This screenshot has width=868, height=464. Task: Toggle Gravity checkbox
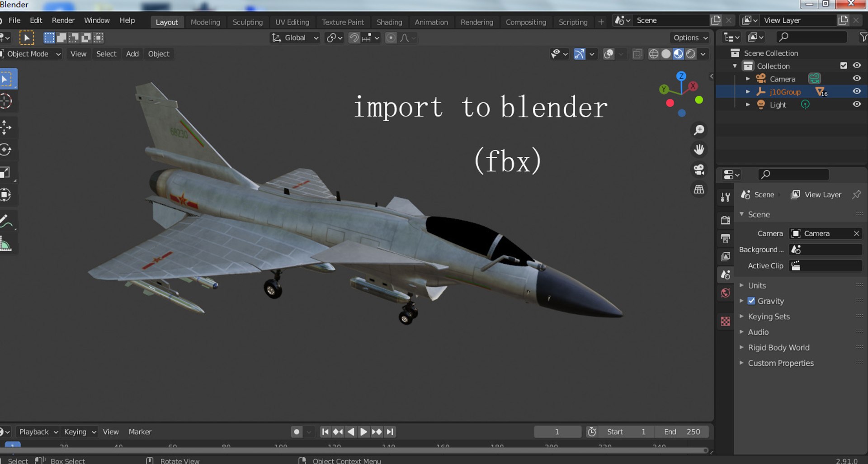click(x=751, y=301)
